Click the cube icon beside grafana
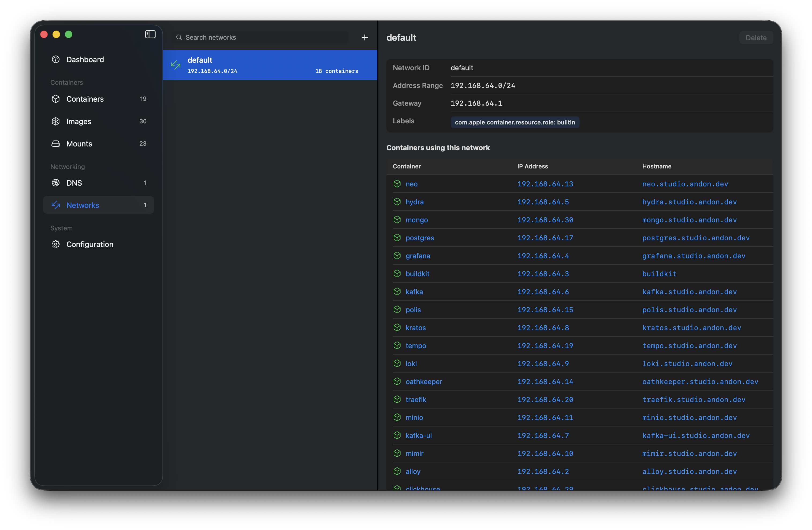 click(x=397, y=256)
